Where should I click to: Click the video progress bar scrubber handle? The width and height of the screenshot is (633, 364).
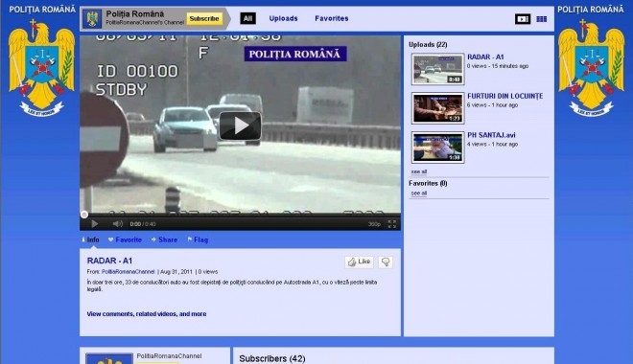click(84, 215)
